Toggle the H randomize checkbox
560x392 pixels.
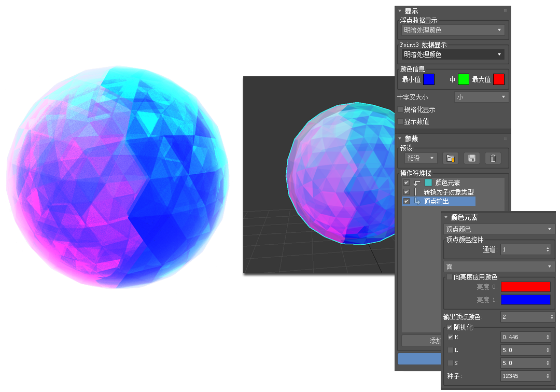(x=451, y=337)
